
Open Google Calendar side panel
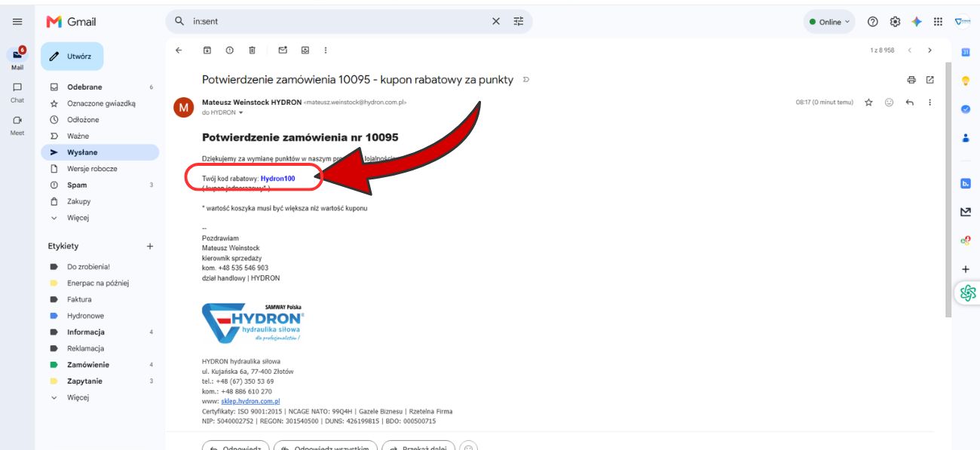[x=965, y=52]
